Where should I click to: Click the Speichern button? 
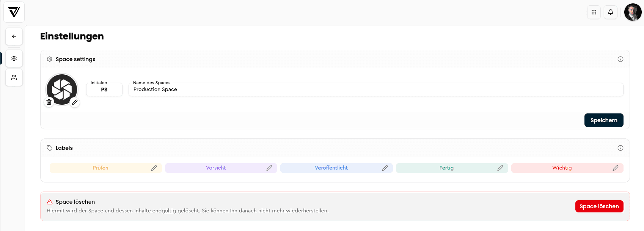(604, 120)
